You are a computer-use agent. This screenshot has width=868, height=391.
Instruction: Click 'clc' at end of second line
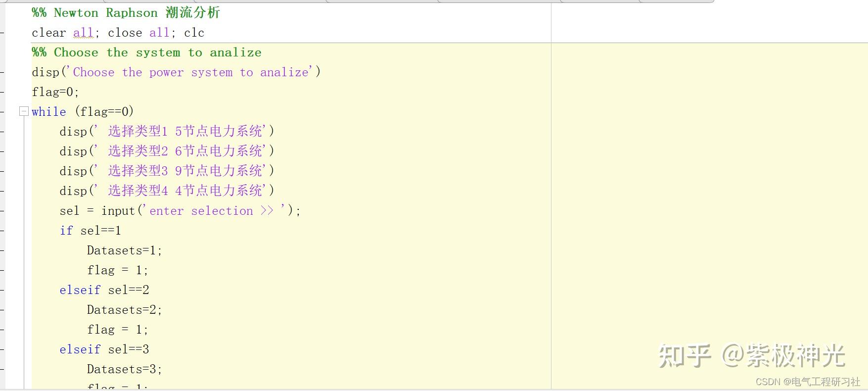tap(194, 33)
